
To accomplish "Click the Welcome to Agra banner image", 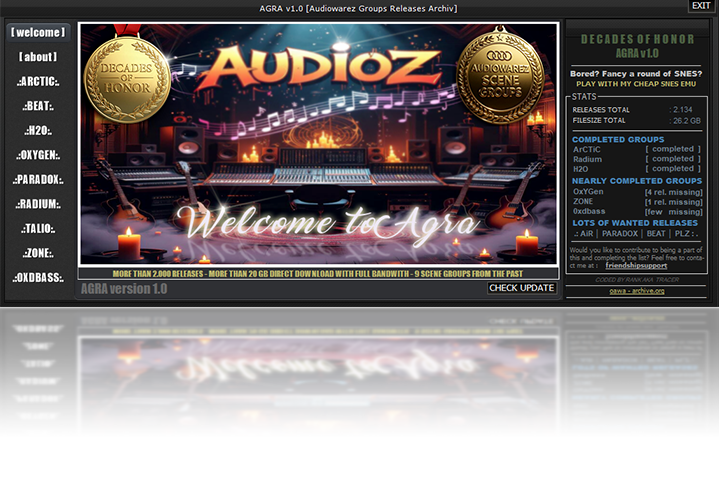I will click(318, 222).
